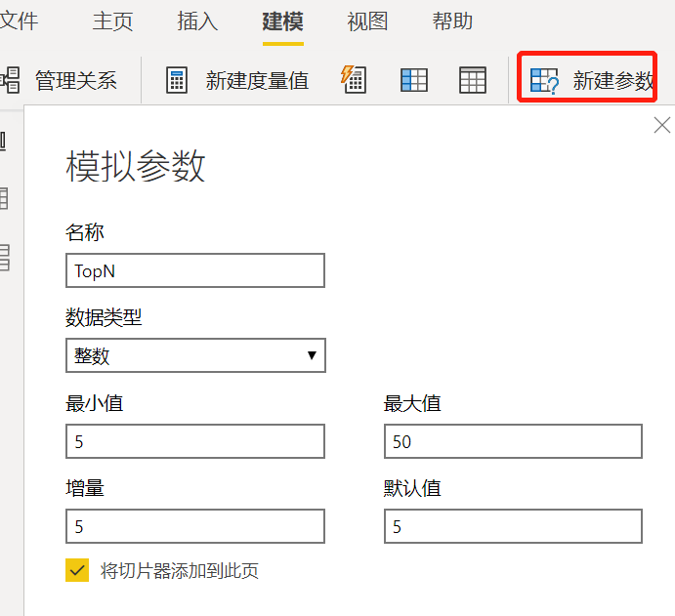This screenshot has height=616, width=675.
Task: Click the 最大值 field label
Action: tap(412, 403)
